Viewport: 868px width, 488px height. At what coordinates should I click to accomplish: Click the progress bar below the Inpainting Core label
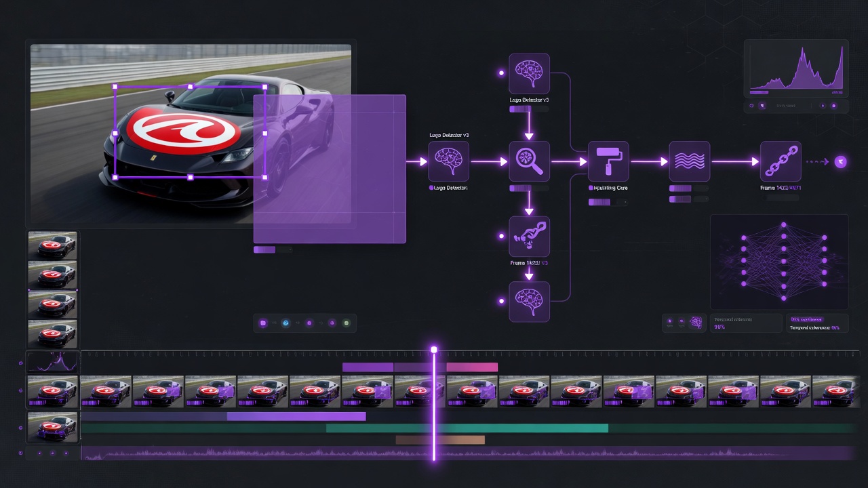point(608,202)
